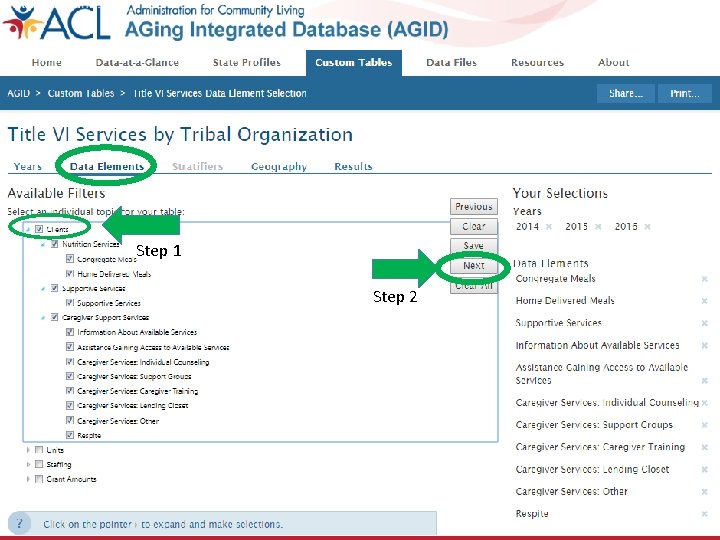Click the Stratifiers tab
Image resolution: width=720 pixels, height=540 pixels.
(197, 166)
